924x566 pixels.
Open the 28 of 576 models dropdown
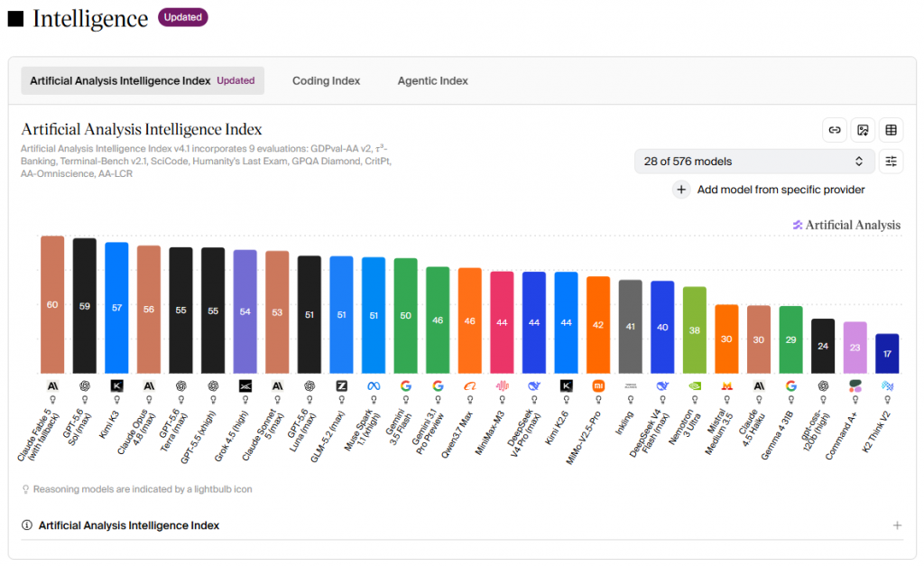click(753, 162)
